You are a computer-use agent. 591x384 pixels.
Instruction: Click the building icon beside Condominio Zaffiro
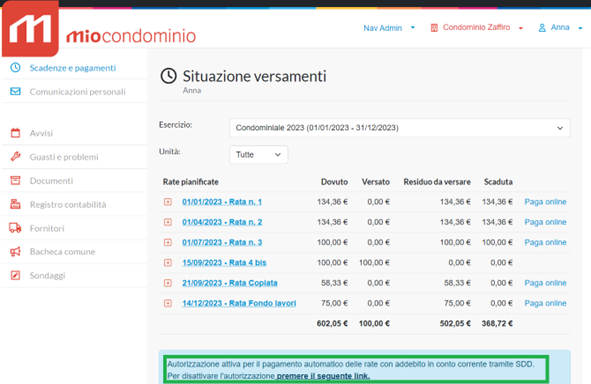tap(434, 28)
